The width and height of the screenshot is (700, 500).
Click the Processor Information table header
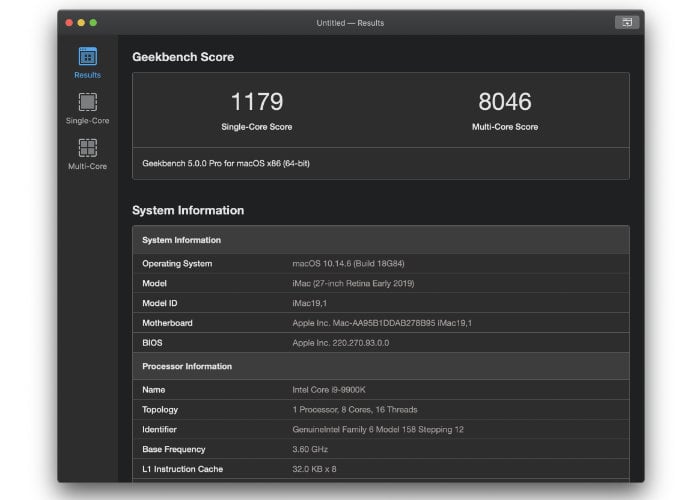pyautogui.click(x=381, y=366)
